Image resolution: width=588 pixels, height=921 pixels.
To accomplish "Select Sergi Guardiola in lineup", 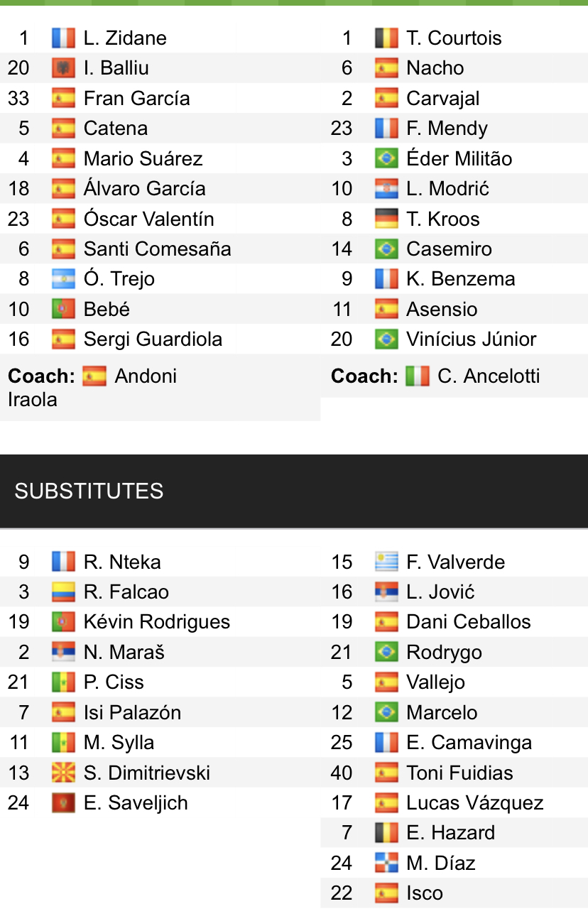I will [x=153, y=339].
